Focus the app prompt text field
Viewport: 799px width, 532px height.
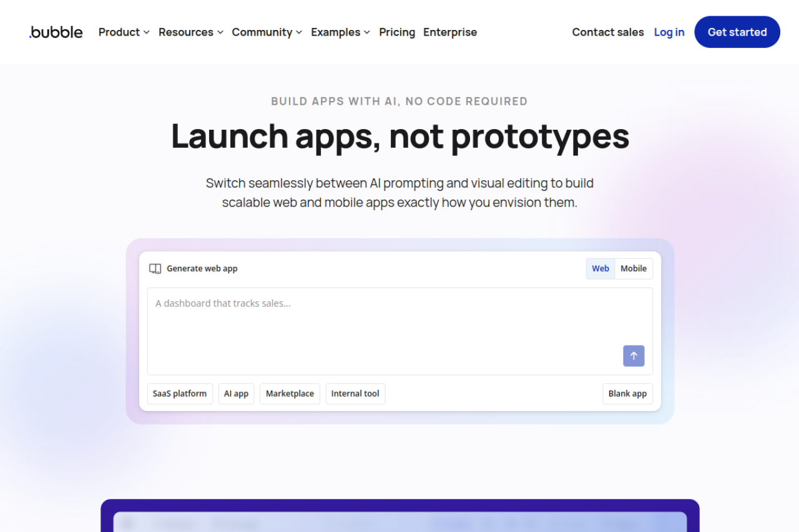pyautogui.click(x=400, y=331)
